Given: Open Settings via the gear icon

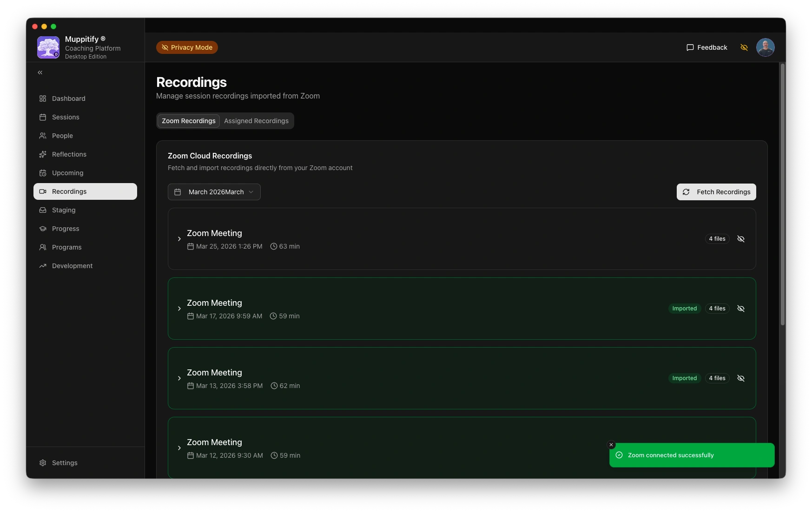Looking at the screenshot, I should tap(43, 463).
